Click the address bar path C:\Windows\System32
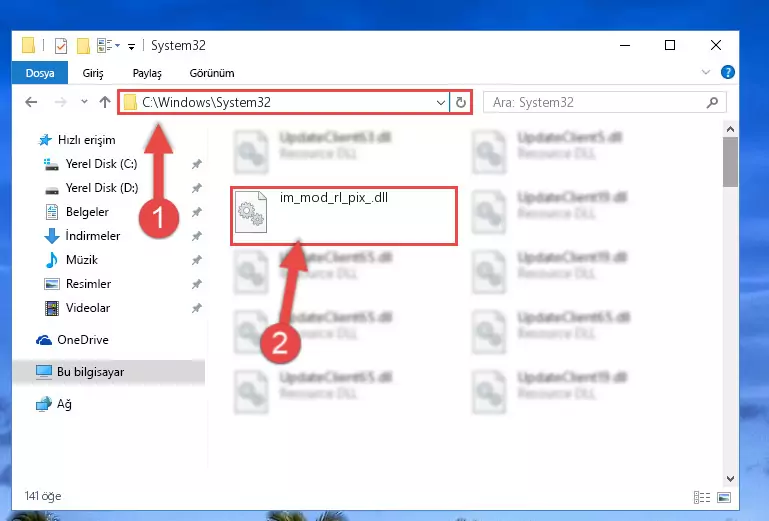Screen dimensions: 769x521 click(206, 102)
